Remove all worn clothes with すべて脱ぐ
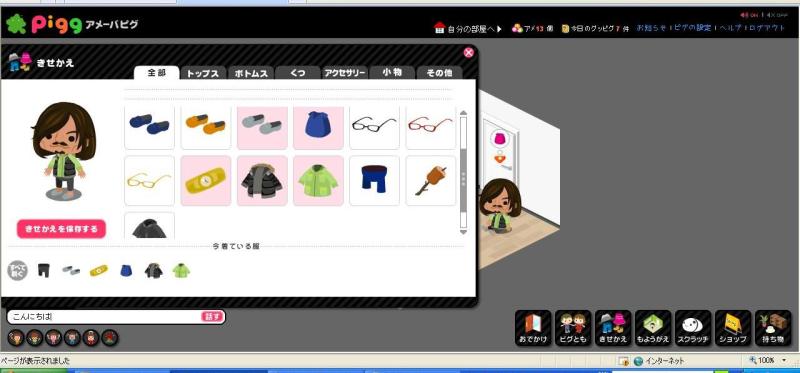This screenshot has width=800, height=373. (17, 270)
